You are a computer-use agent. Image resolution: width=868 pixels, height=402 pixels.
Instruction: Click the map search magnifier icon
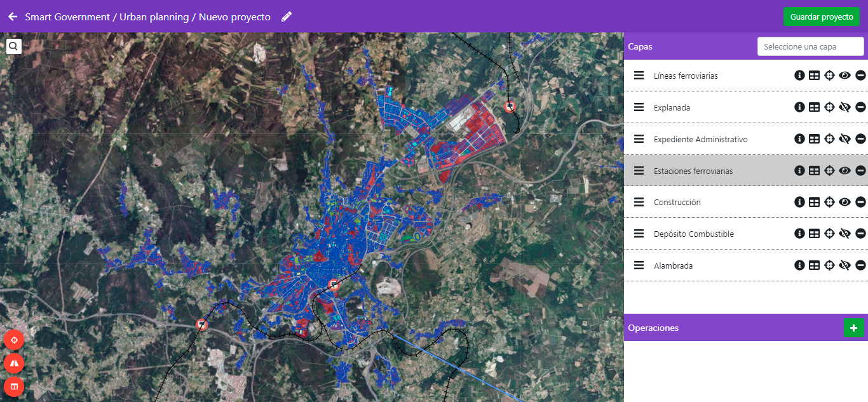click(x=13, y=46)
